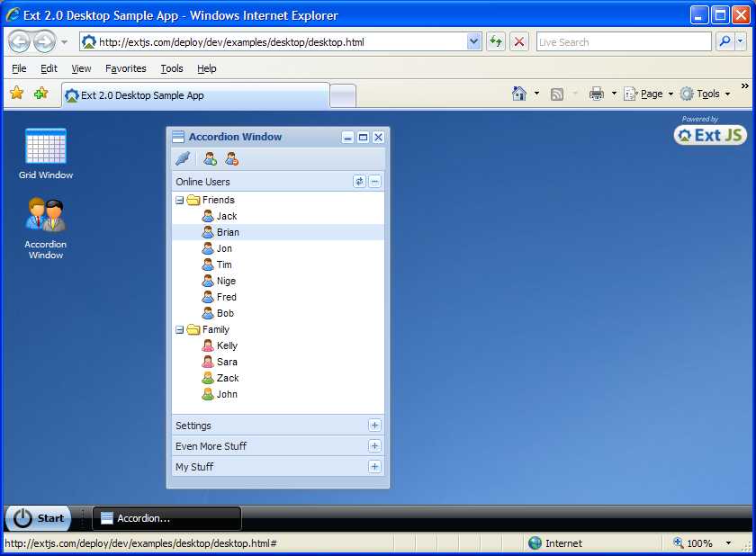Select user Kelly in Family list
Image resolution: width=756 pixels, height=556 pixels.
(x=227, y=345)
